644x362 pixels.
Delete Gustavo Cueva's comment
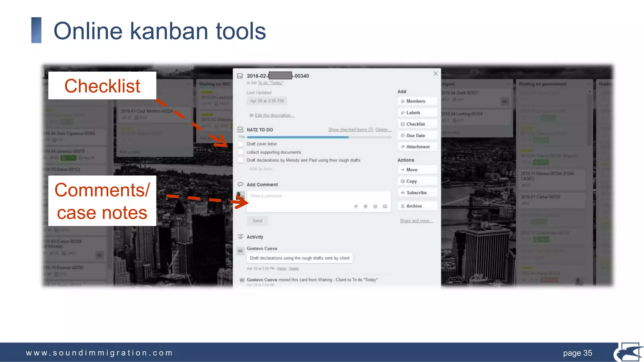pyautogui.click(x=294, y=269)
